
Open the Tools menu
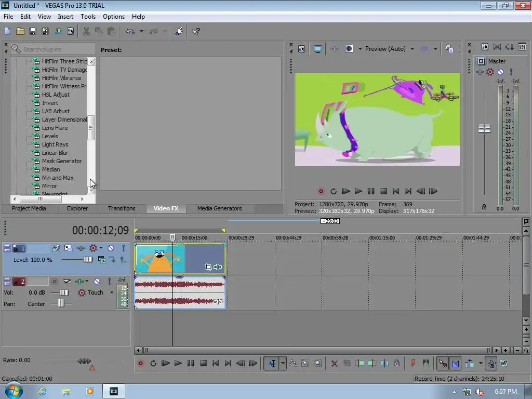(x=88, y=17)
